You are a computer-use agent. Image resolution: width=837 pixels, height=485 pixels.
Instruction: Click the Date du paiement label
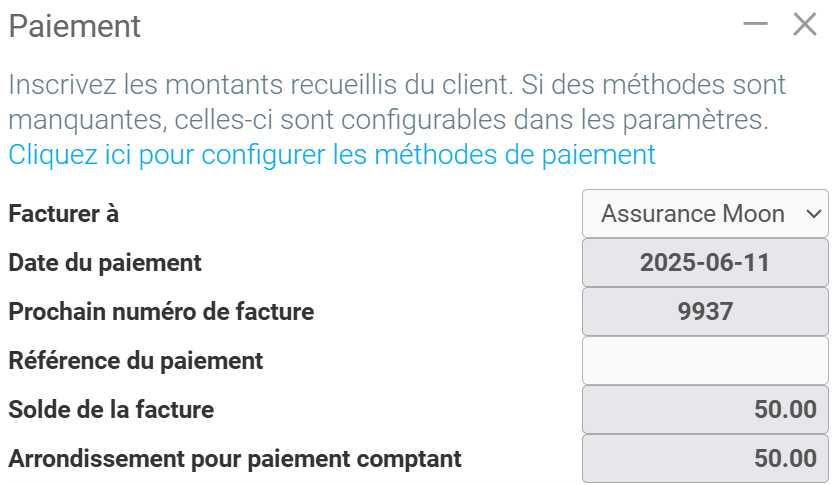point(105,263)
